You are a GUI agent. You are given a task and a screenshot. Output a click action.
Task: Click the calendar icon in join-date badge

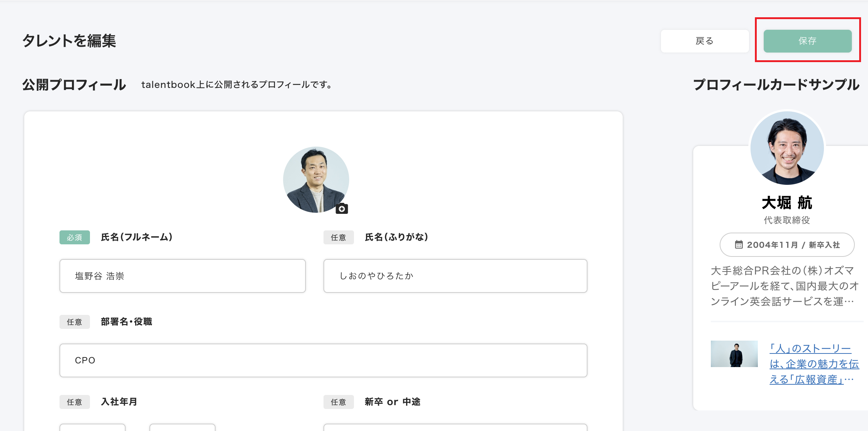coord(738,245)
